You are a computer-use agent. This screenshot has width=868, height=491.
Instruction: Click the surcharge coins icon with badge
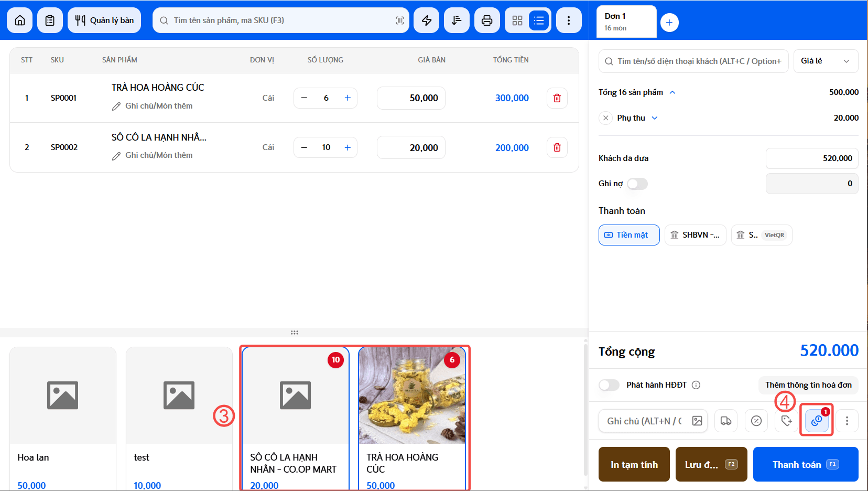(817, 421)
